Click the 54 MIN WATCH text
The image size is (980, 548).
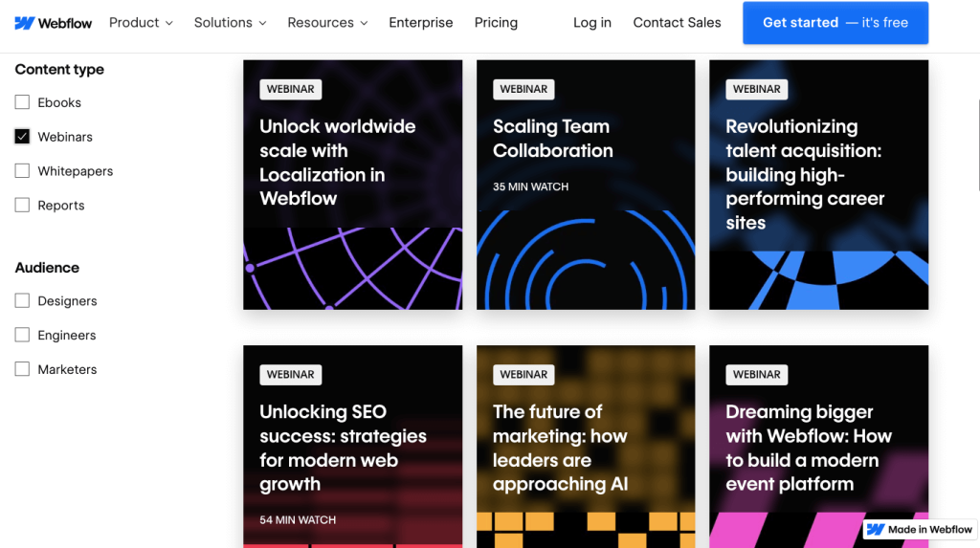click(x=298, y=520)
